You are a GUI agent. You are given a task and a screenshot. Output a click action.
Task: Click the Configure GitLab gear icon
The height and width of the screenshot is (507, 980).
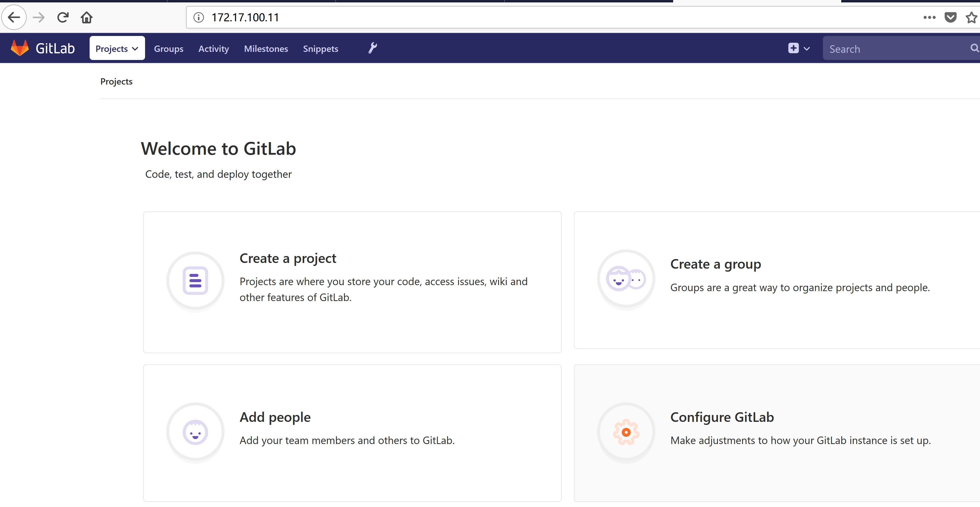click(626, 432)
